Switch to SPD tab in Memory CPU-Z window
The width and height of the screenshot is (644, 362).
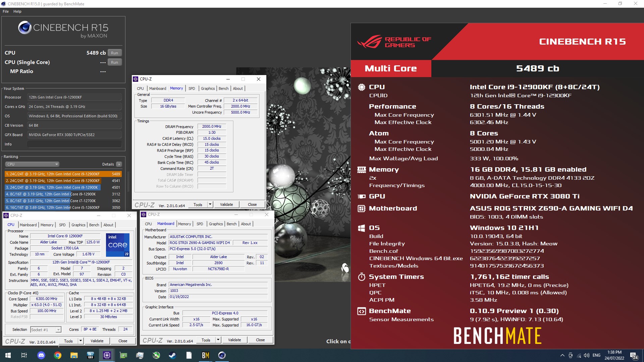coord(192,88)
